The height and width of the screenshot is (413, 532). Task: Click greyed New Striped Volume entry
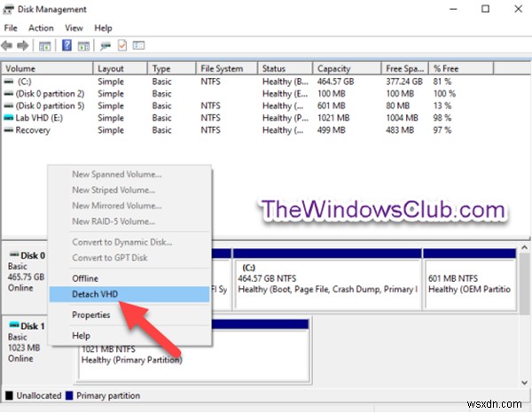(x=129, y=190)
